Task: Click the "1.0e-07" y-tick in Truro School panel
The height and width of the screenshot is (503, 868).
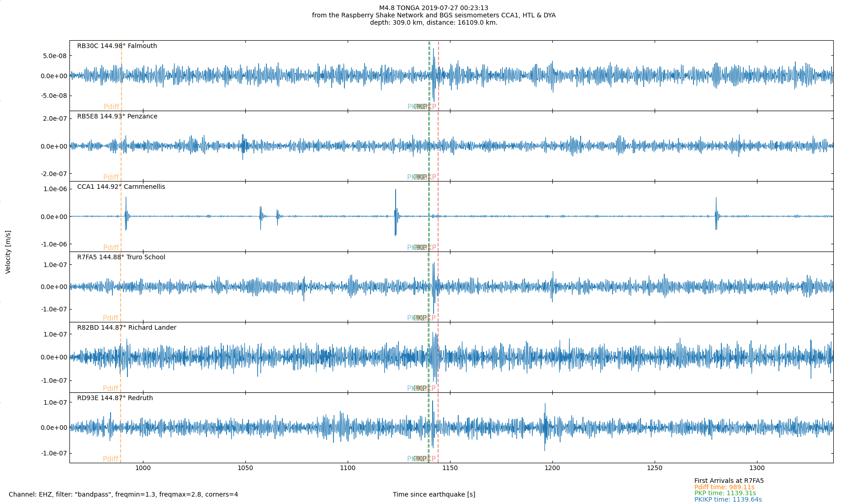Action: [55, 265]
